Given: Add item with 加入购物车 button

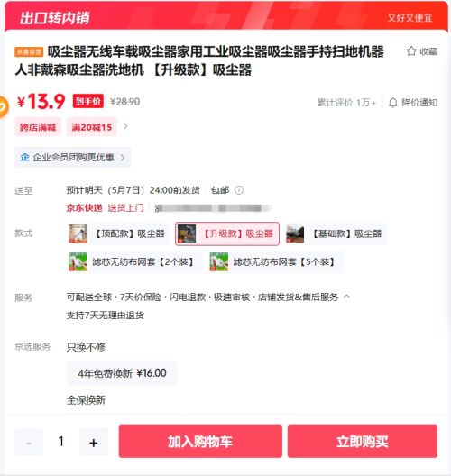Looking at the screenshot, I should (200, 441).
